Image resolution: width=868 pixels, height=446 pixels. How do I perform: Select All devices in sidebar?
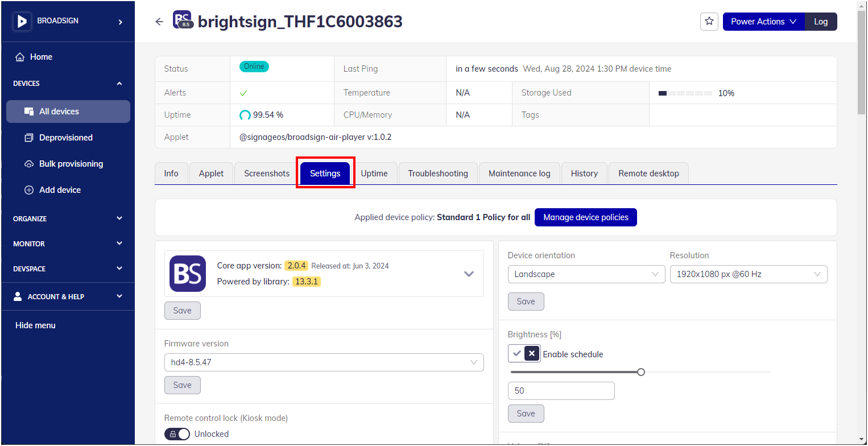[68, 111]
